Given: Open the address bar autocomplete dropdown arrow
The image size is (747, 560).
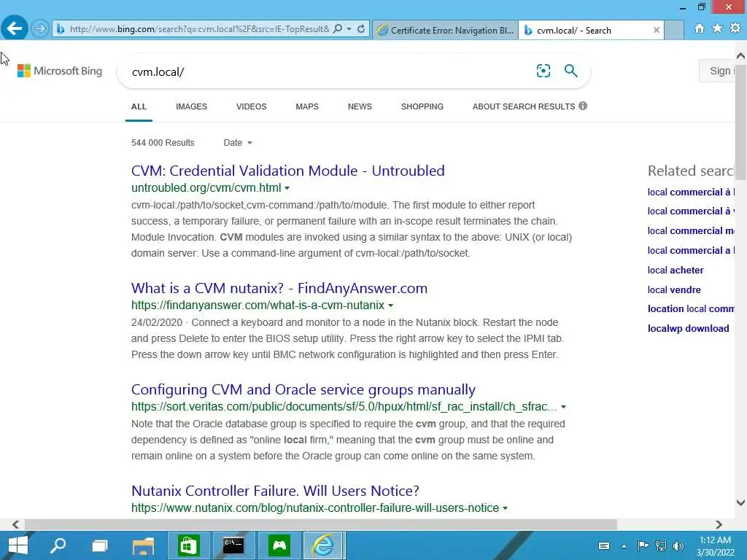Looking at the screenshot, I should [349, 29].
